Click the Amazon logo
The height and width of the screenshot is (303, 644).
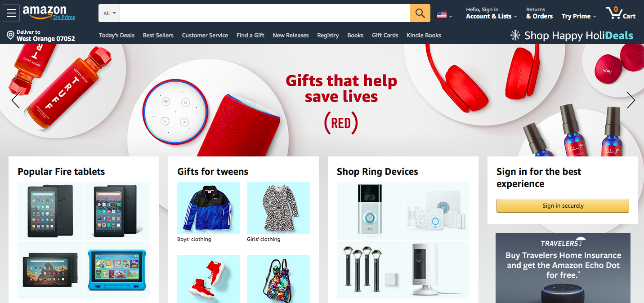[49, 13]
